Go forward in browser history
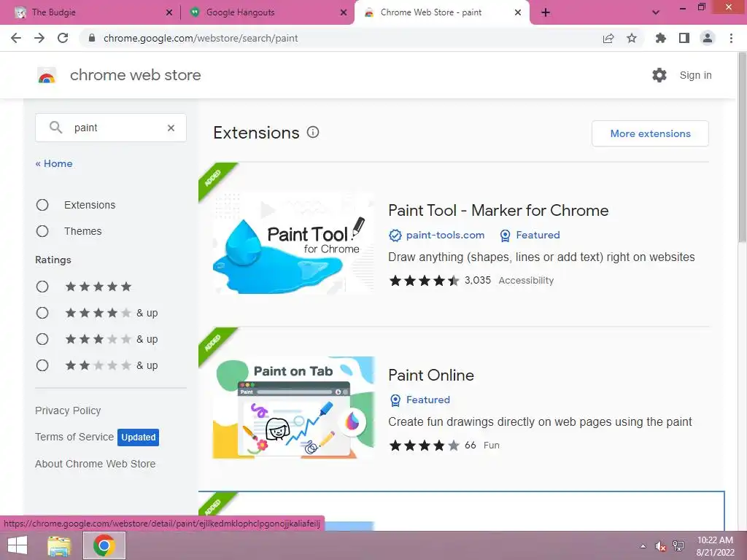 (39, 38)
